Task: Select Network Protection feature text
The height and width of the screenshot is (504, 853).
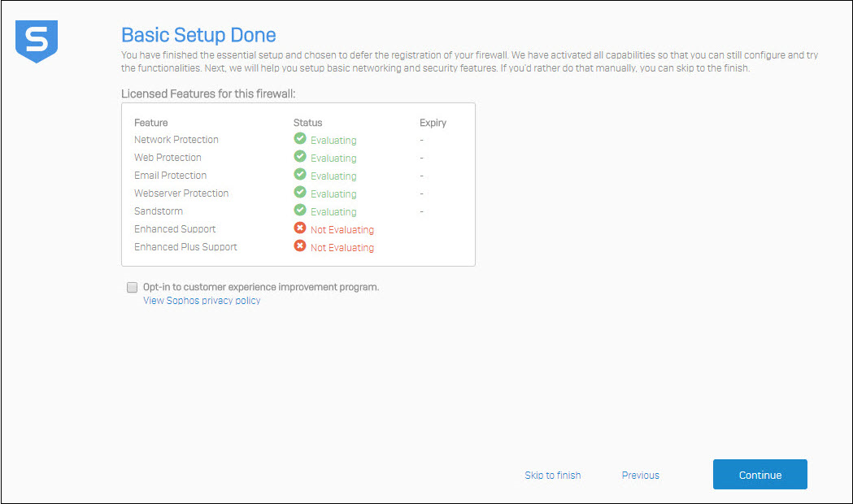Action: tap(176, 140)
